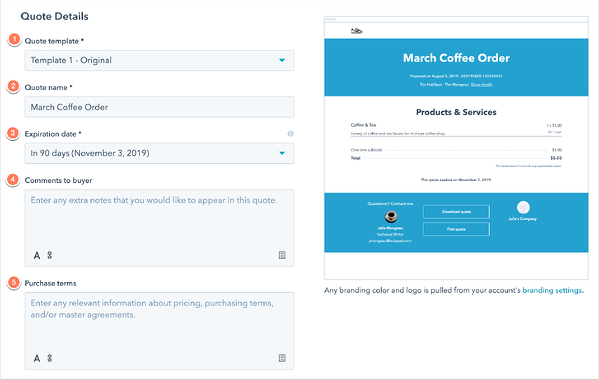Click the Expiration date caret arrow
Viewport: 599px width, 380px height.
(282, 153)
